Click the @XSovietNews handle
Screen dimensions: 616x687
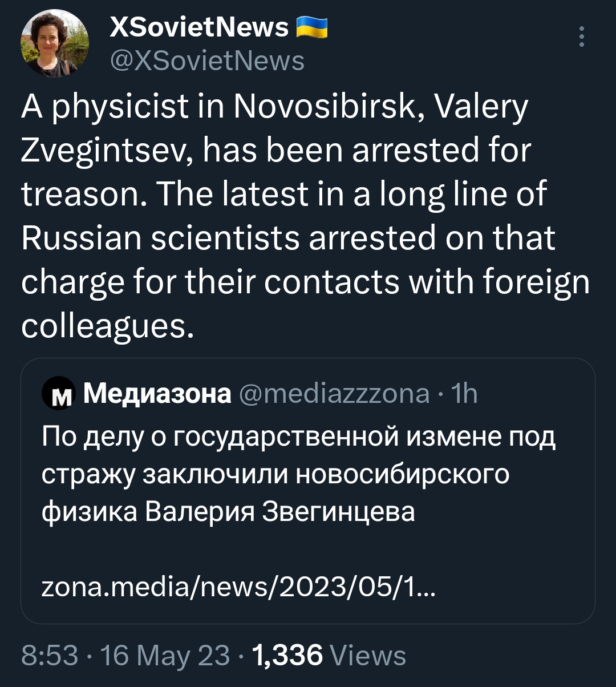coord(206,60)
